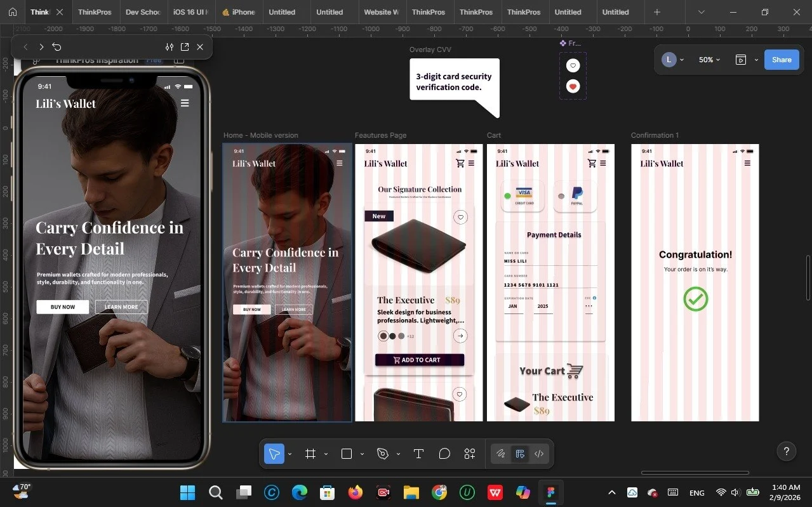Expand the Frame tool options chevron
The image size is (812, 507).
tap(326, 454)
